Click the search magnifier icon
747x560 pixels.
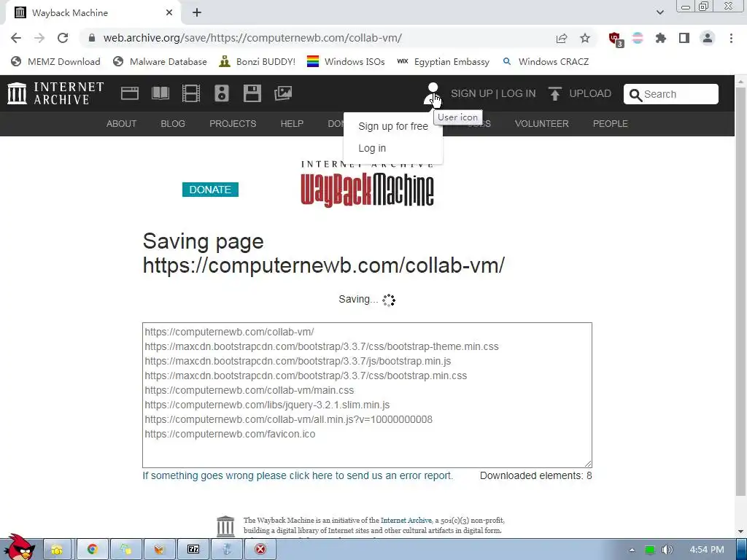pyautogui.click(x=635, y=95)
